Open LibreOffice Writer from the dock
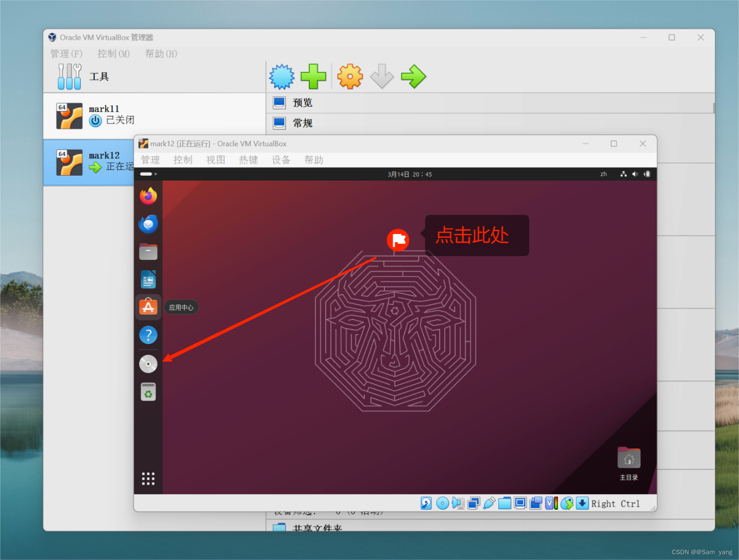The width and height of the screenshot is (739, 560). click(148, 280)
